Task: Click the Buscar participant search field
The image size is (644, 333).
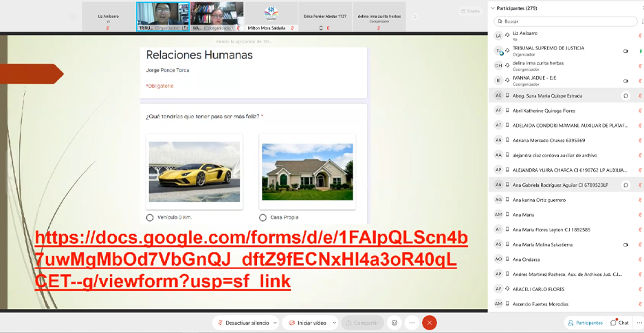Action: (564, 21)
